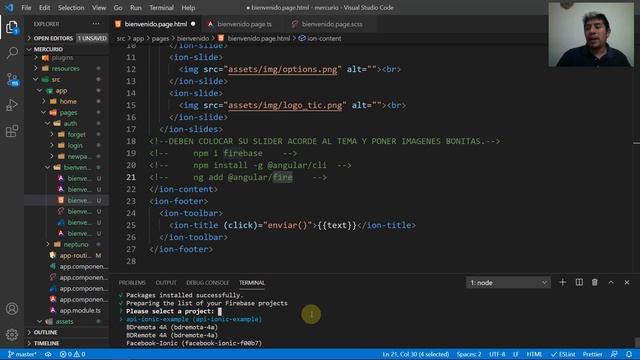Open the Terminal menu
This screenshot has height=360, width=640.
tap(161, 8)
